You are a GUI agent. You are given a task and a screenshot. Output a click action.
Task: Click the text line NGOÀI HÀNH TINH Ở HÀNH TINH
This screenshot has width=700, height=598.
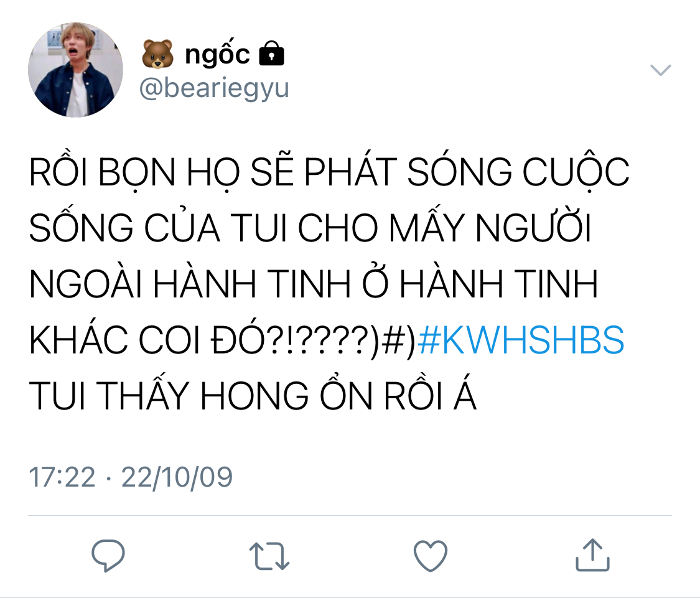click(314, 283)
